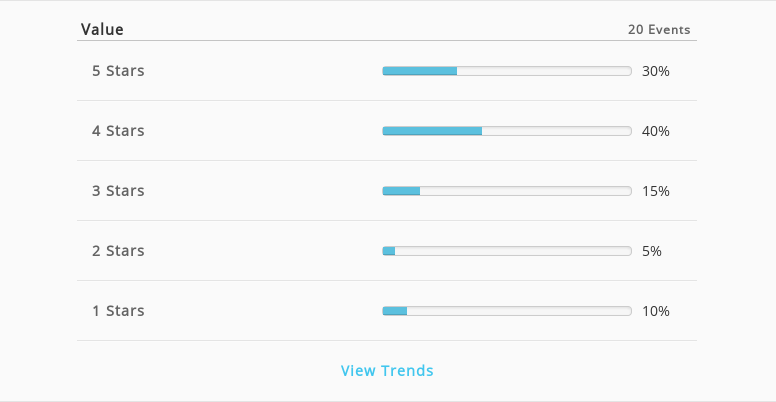
Task: Click the 40% value for 4 Stars
Action: [656, 131]
